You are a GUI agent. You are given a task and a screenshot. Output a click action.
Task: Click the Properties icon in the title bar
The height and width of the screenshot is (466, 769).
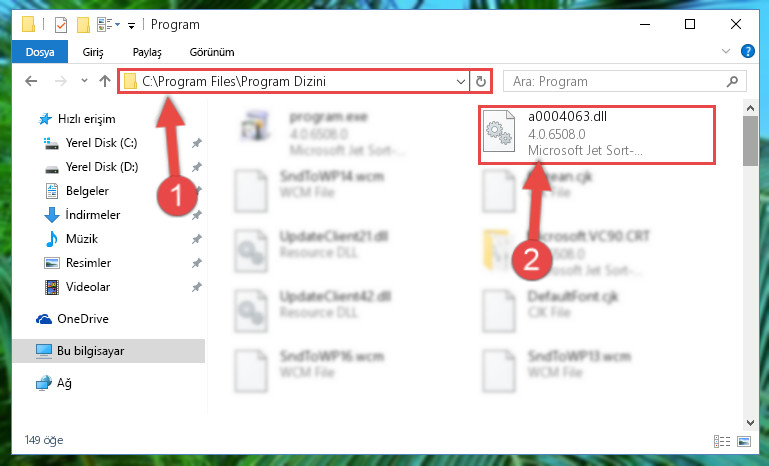point(61,25)
